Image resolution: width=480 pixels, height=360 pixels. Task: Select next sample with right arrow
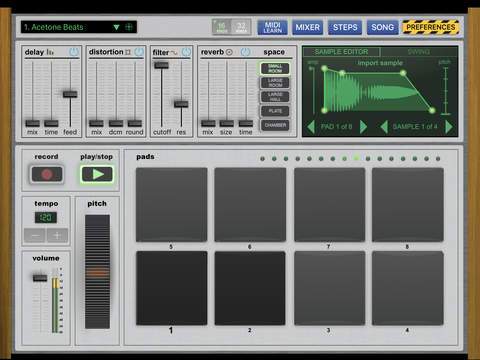pos(449,127)
